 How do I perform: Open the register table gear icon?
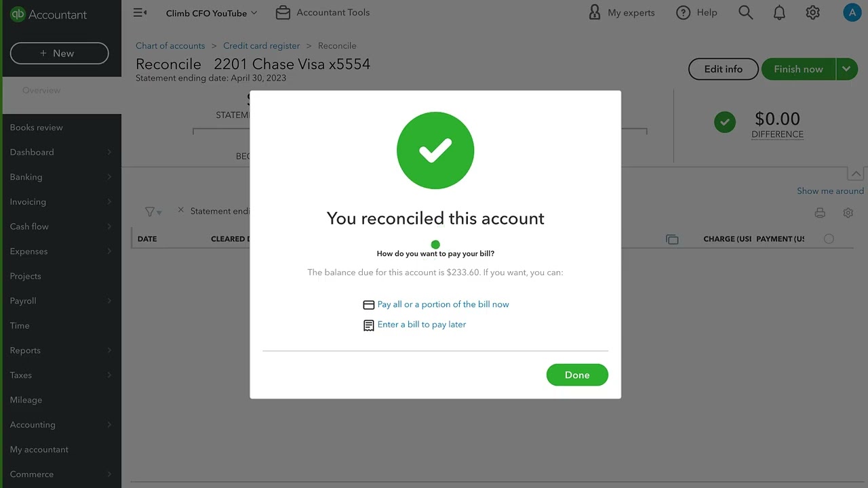coord(848,212)
